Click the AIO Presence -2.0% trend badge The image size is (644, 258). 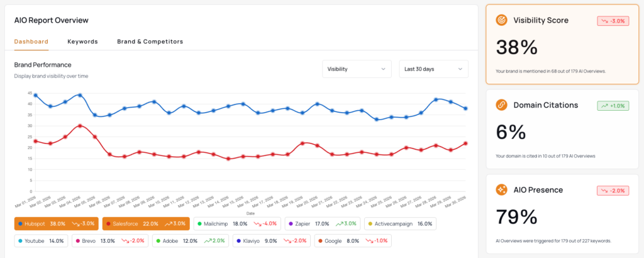tap(613, 190)
